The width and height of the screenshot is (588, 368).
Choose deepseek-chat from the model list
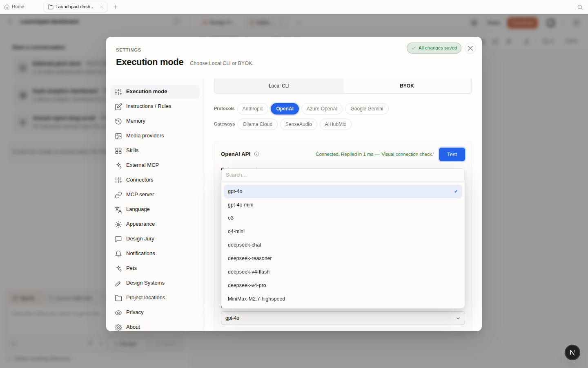coord(343,245)
